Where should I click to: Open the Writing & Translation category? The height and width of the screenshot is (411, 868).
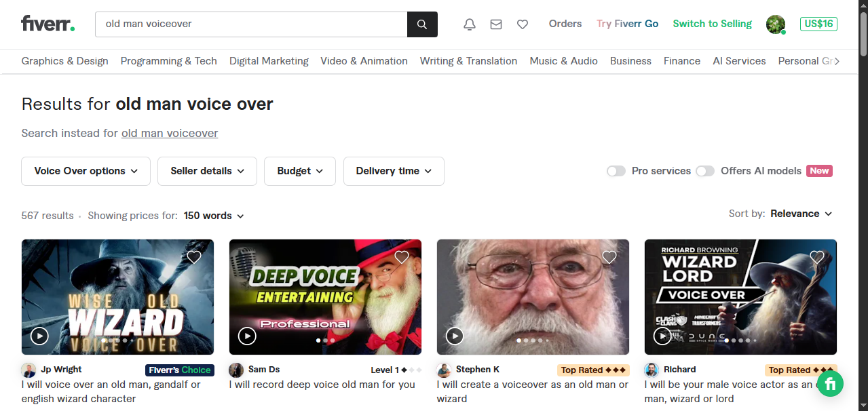coord(468,61)
